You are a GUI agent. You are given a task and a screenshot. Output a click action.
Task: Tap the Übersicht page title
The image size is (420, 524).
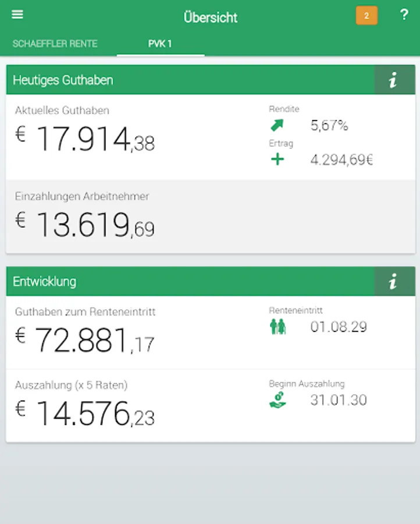pyautogui.click(x=211, y=17)
